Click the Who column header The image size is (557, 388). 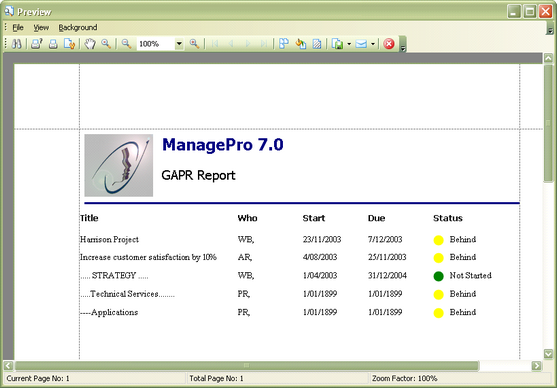247,218
